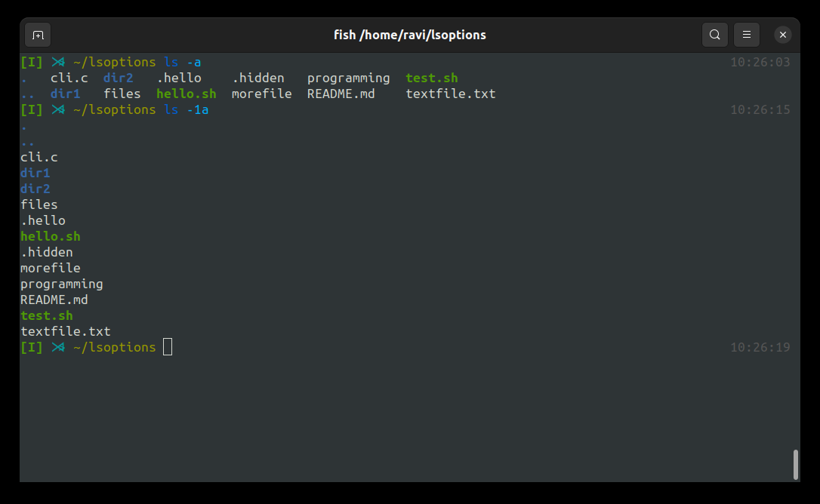Click the window title fish /home/ravi/lsoptions
The width and height of the screenshot is (820, 504).
(409, 35)
